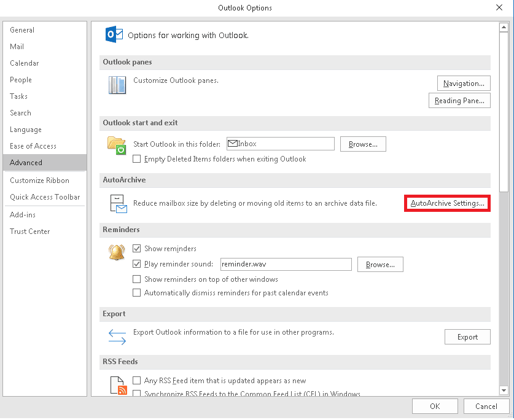Uncheck Show reminders checkbox
514x420 pixels.
[137, 249]
